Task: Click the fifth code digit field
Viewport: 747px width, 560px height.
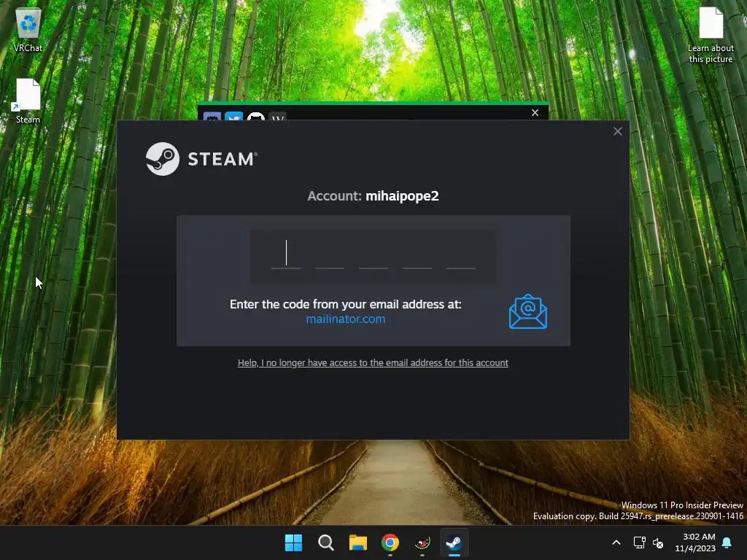Action: pyautogui.click(x=461, y=254)
